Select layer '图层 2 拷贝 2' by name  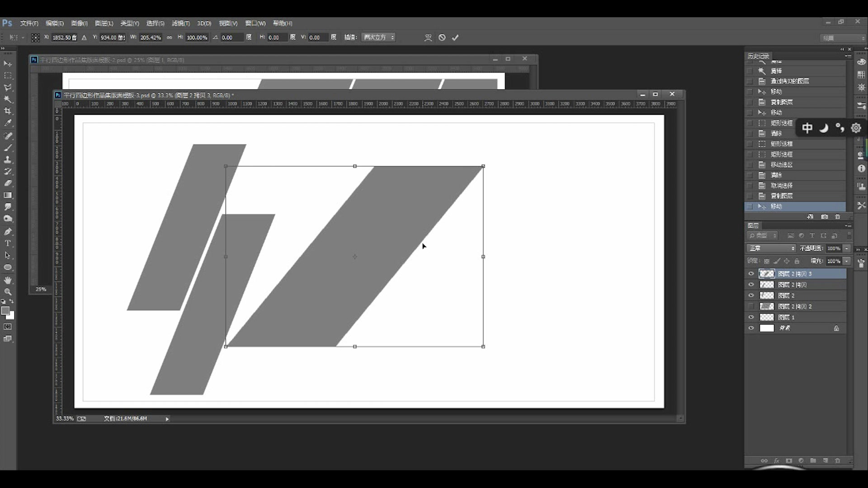(795, 306)
